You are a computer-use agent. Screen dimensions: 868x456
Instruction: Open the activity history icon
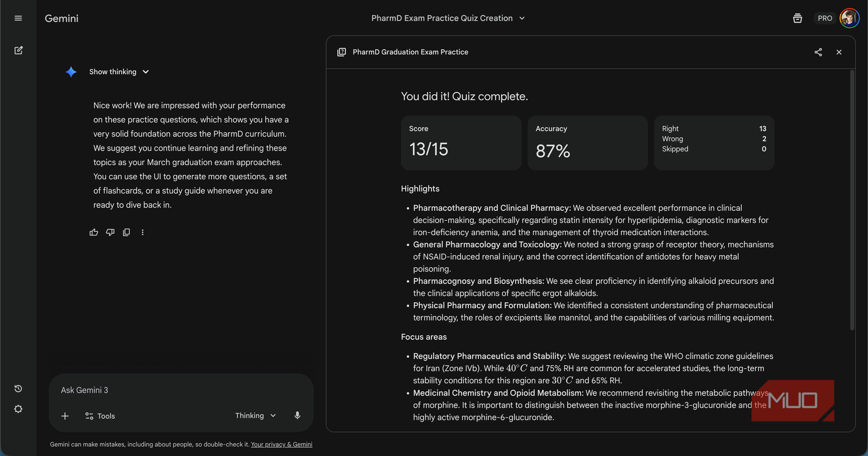pos(18,389)
